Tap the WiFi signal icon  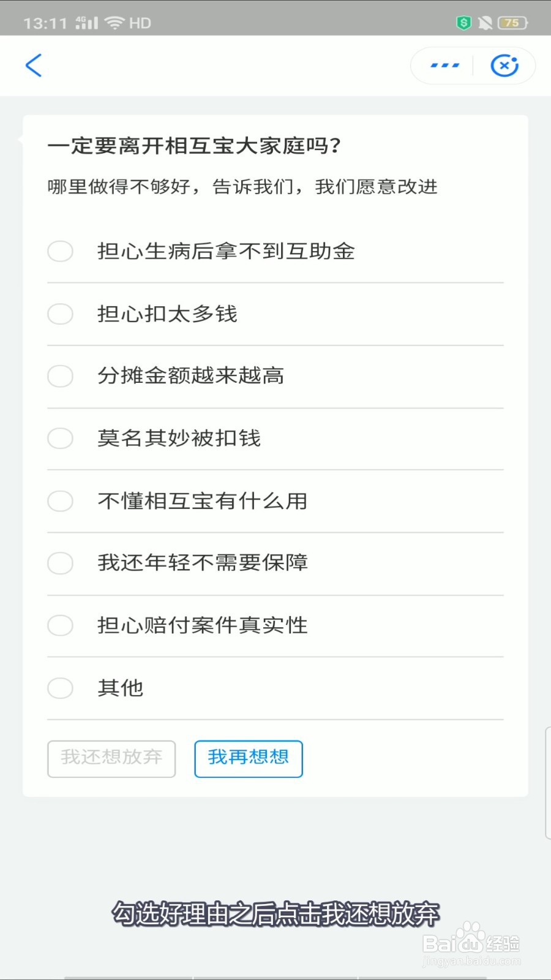[114, 23]
